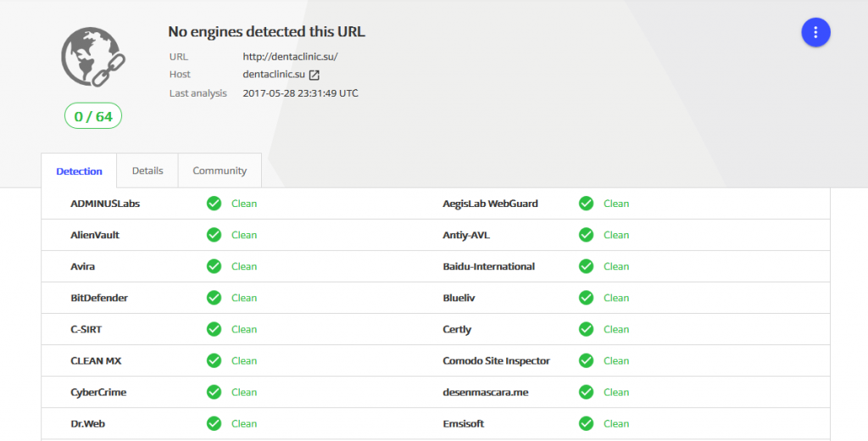Image resolution: width=868 pixels, height=441 pixels.
Task: Click the green checkmark for Comodo Site Inspector
Action: pos(586,360)
